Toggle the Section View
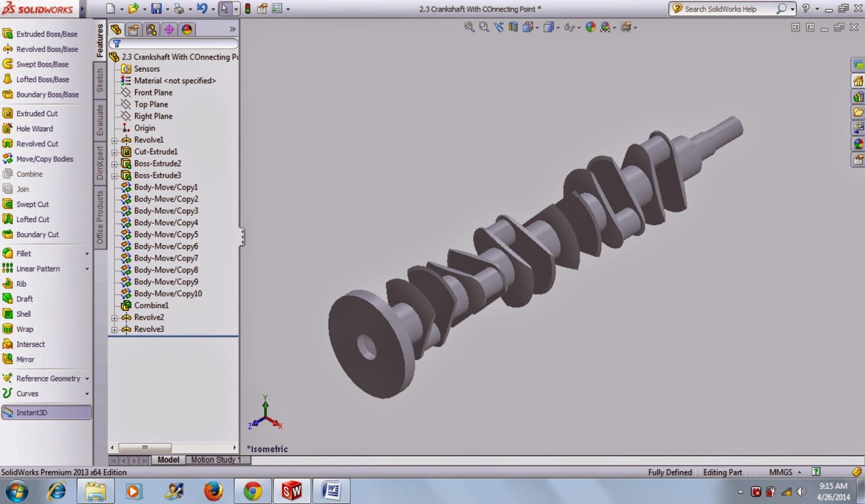This screenshot has width=865, height=504. (x=514, y=27)
